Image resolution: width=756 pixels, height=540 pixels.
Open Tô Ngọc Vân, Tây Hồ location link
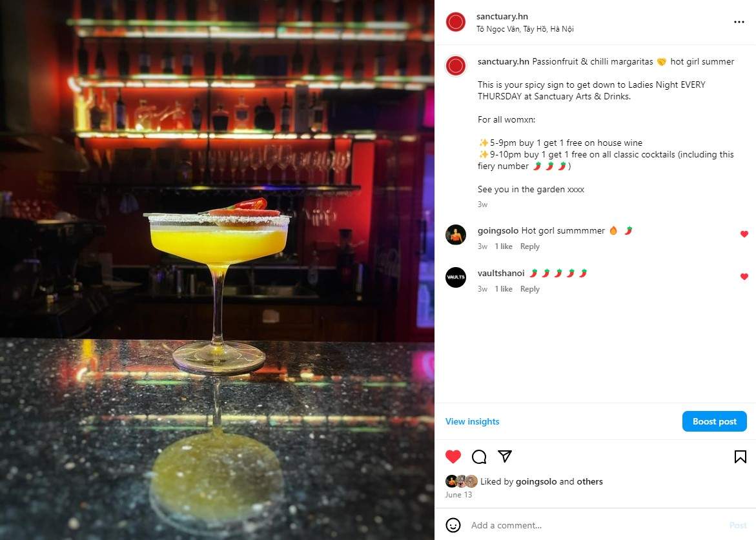[525, 29]
